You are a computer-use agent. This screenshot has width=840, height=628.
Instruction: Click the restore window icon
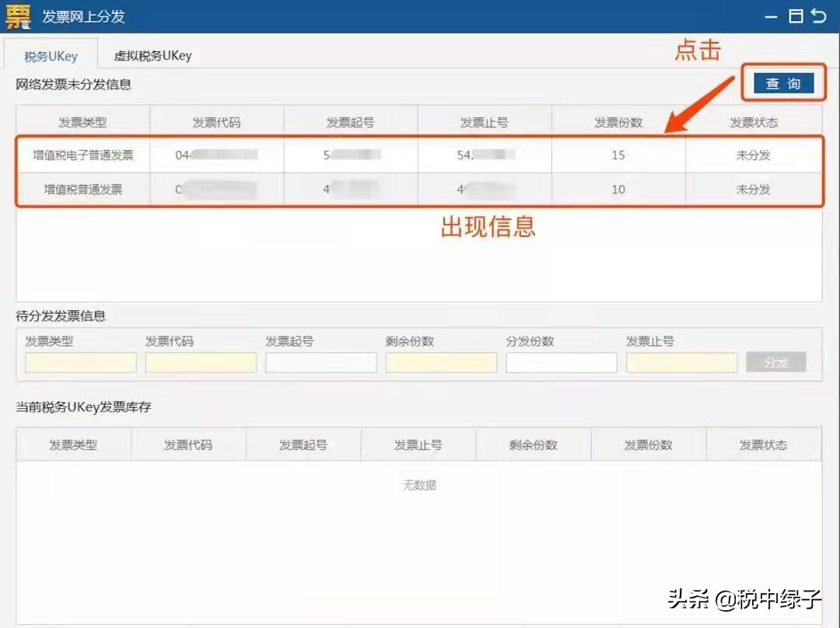click(x=795, y=15)
